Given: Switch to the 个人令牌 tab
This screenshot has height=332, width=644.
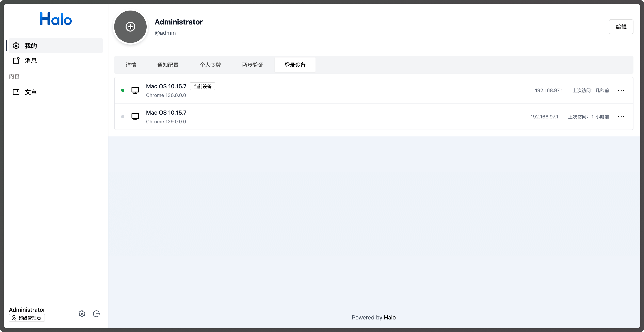Looking at the screenshot, I should (x=210, y=65).
